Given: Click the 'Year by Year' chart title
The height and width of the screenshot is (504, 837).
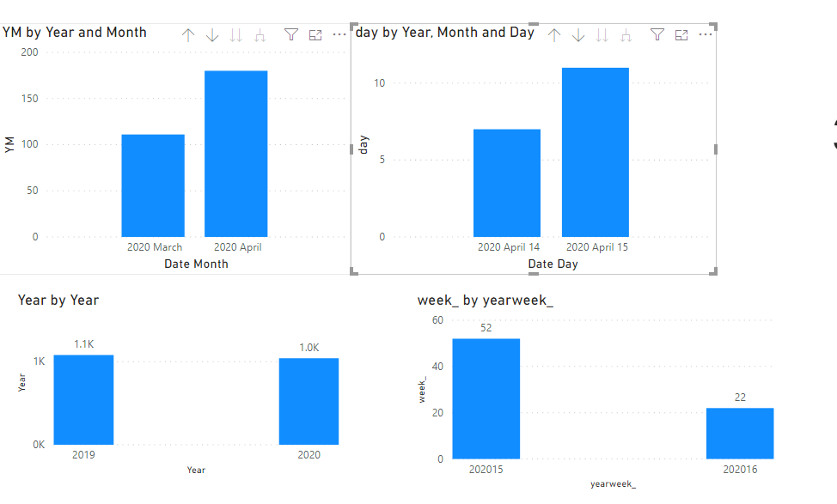Looking at the screenshot, I should tap(58, 301).
